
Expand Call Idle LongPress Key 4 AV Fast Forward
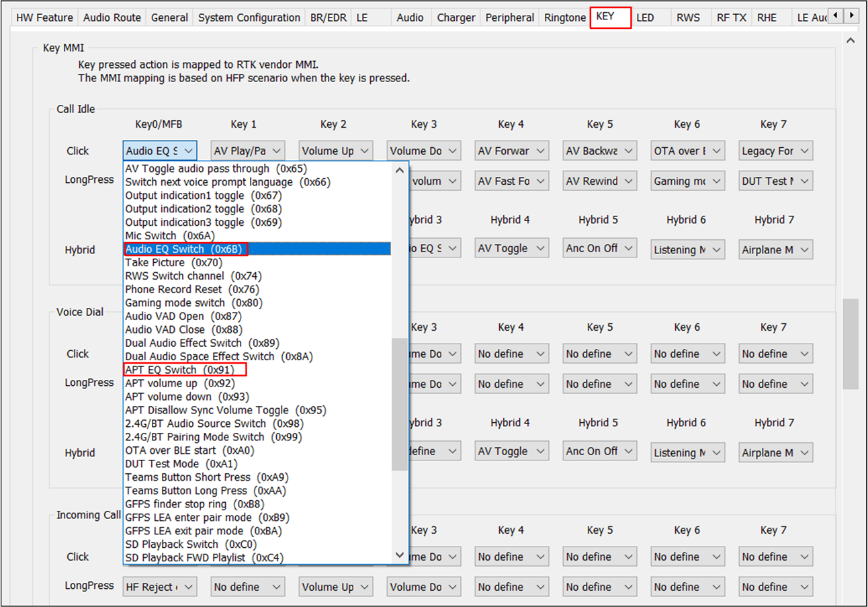pos(512,181)
